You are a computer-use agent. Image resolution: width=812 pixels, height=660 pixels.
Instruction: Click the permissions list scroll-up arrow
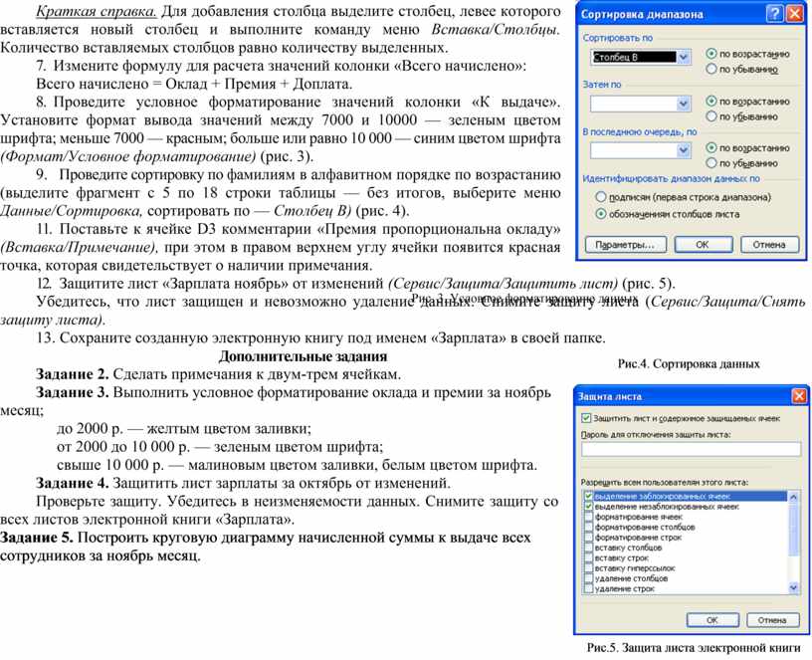(793, 497)
